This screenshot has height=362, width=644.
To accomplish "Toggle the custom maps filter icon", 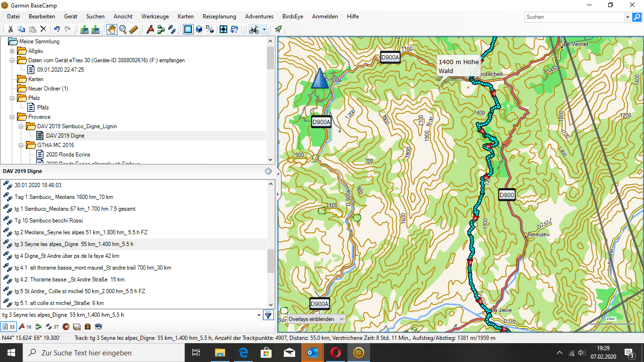I will [77, 326].
